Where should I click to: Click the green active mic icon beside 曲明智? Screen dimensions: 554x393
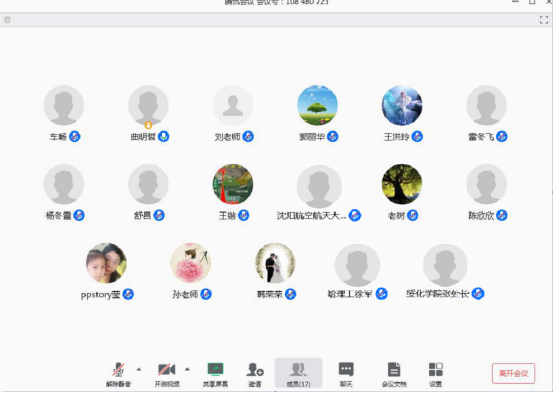click(163, 136)
